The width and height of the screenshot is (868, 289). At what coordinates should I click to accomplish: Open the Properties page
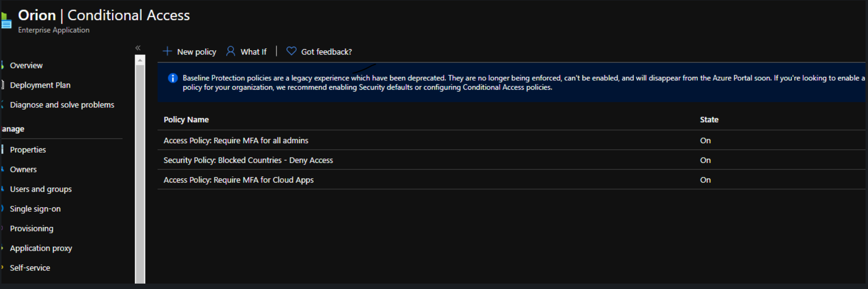[28, 150]
